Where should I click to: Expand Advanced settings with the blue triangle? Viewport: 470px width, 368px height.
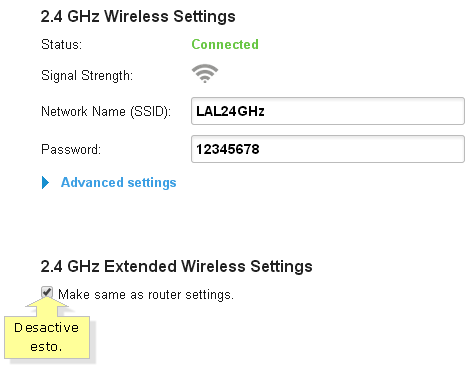click(x=45, y=182)
